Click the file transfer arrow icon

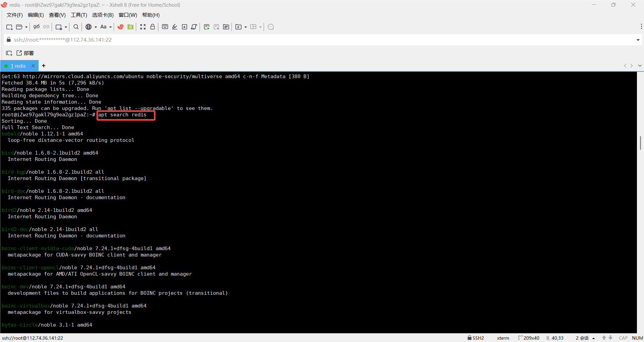point(184,27)
